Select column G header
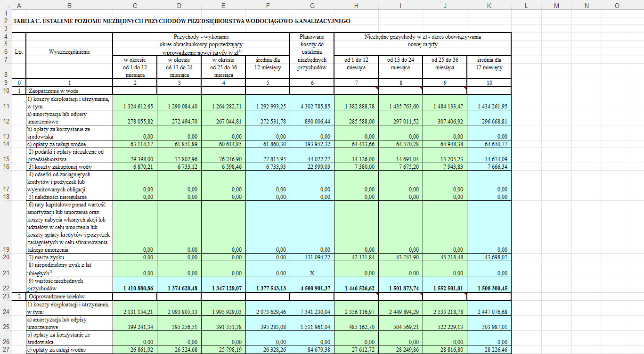This screenshot has width=644, height=354. 312,6
